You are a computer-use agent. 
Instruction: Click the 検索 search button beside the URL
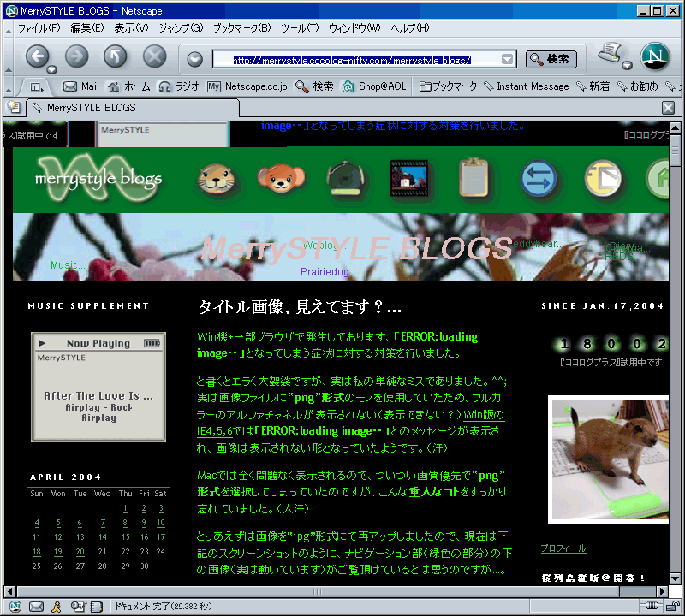551,59
